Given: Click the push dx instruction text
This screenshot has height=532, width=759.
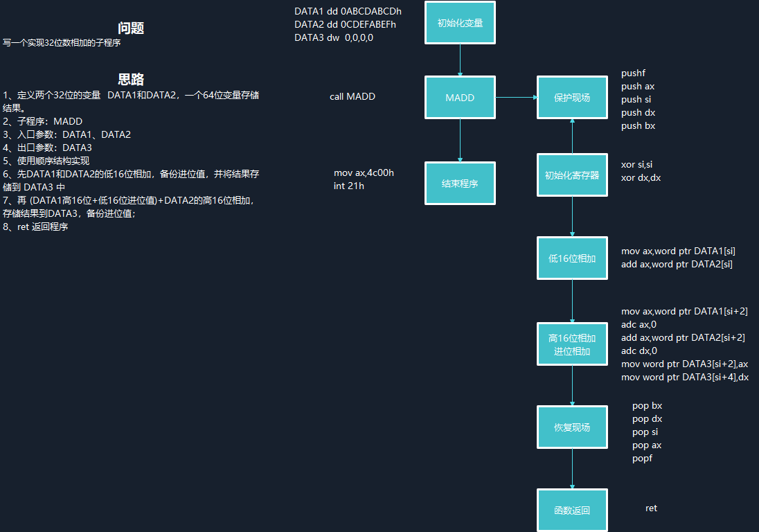Looking at the screenshot, I should (639, 112).
